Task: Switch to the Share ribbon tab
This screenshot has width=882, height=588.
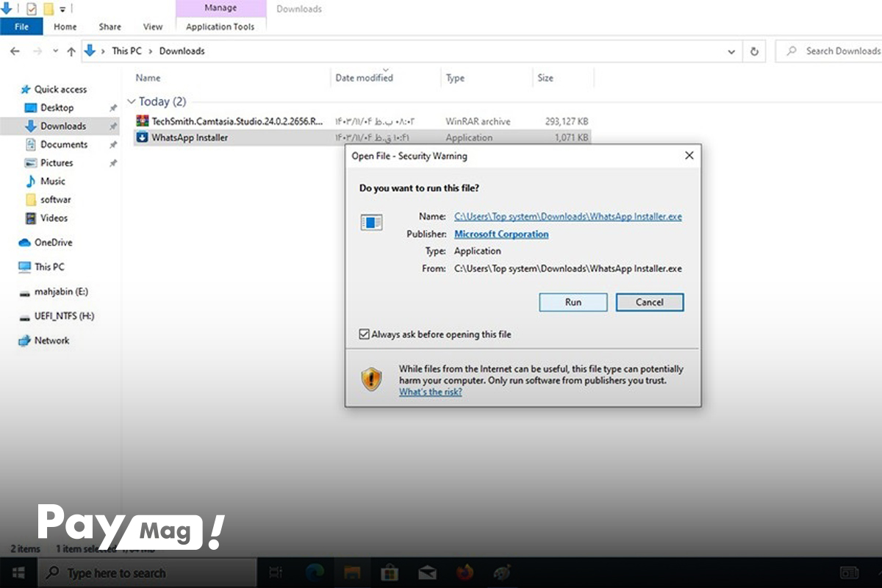Action: coord(110,26)
